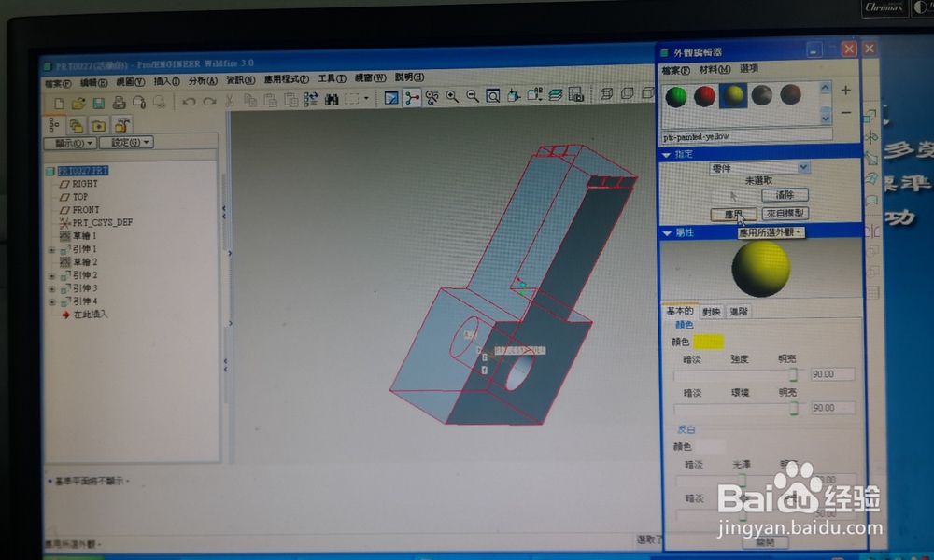Click the Reorient view icon

pos(514,95)
